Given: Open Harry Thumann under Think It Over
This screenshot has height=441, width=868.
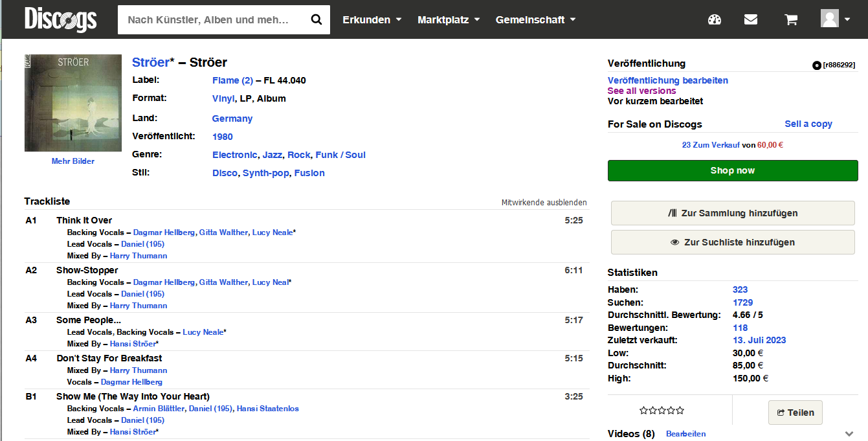Looking at the screenshot, I should point(139,256).
